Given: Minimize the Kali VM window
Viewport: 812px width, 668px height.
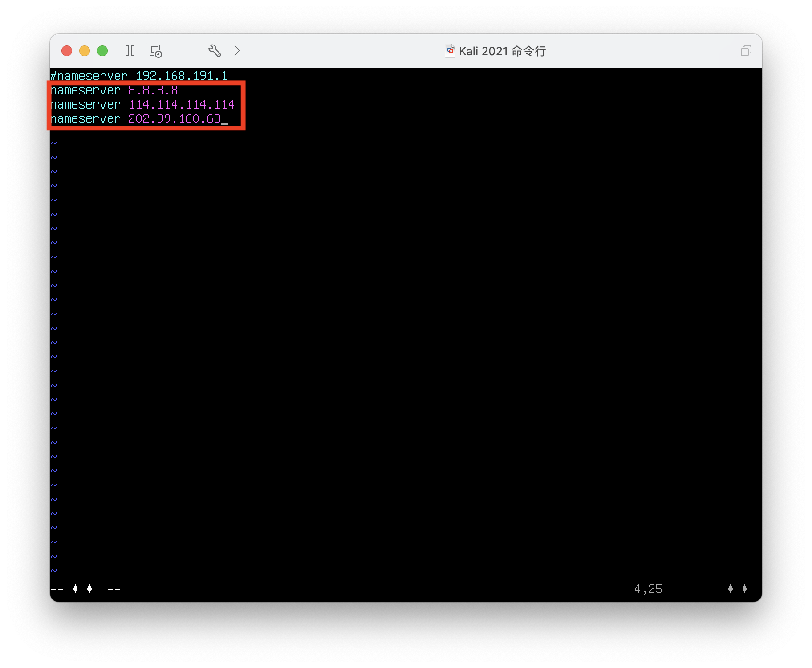Looking at the screenshot, I should tap(85, 51).
